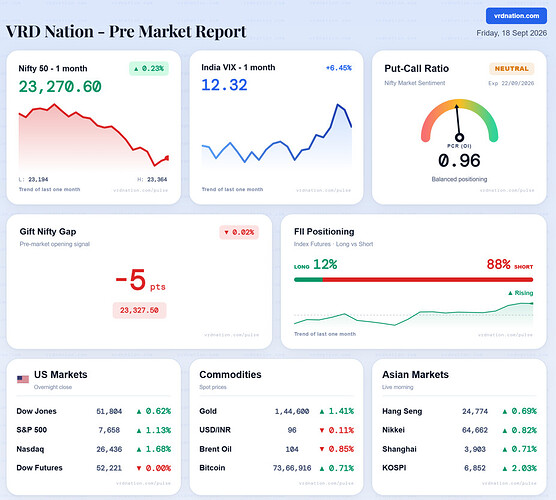
Task: Click the NEUTRAL sentiment badge
Action: 511,68
